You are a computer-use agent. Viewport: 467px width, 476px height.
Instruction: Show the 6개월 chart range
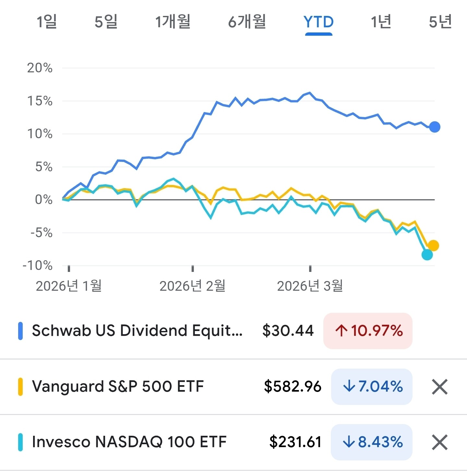(x=247, y=22)
